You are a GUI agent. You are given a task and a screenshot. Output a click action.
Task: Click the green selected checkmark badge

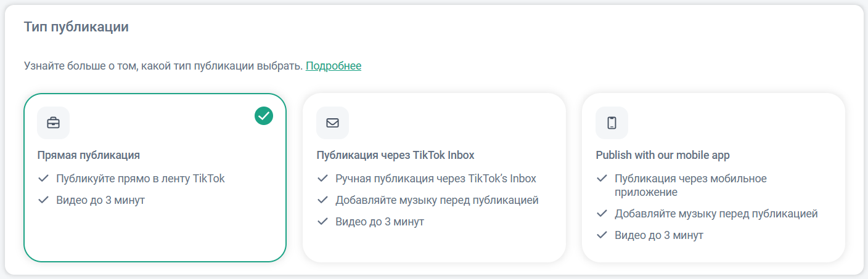pyautogui.click(x=264, y=115)
